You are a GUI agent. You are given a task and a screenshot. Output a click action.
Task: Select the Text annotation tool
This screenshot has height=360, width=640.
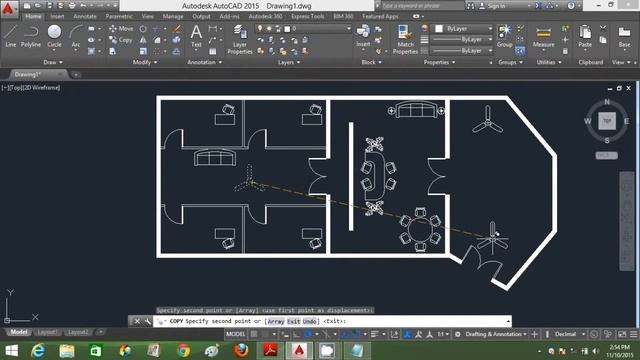(196, 36)
